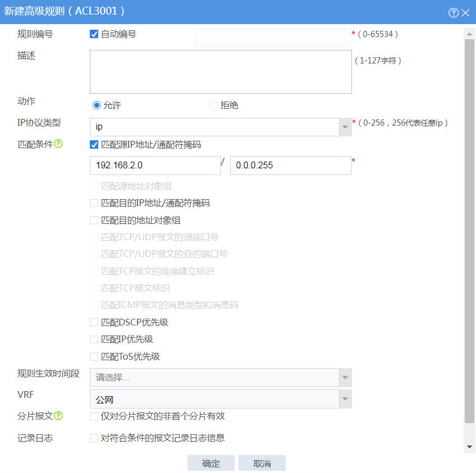476x473 pixels.
Task: Close the ACL3001 rule dialog
Action: pyautogui.click(x=465, y=13)
